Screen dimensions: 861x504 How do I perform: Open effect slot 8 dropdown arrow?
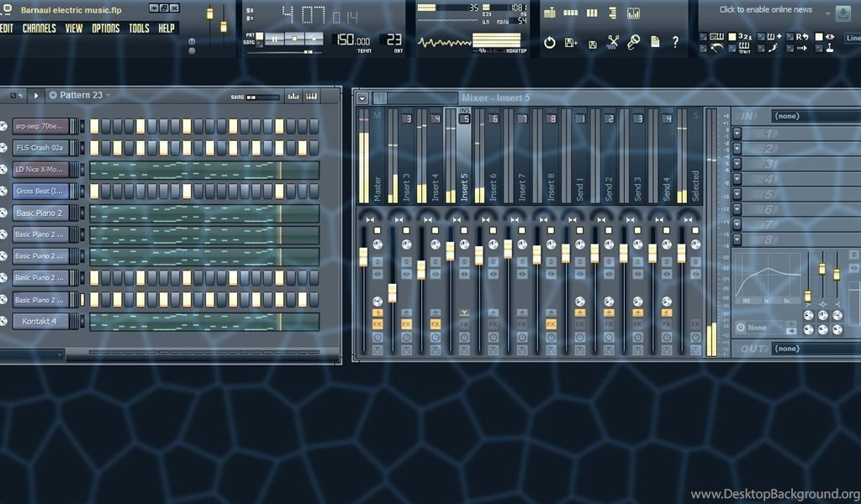[737, 239]
